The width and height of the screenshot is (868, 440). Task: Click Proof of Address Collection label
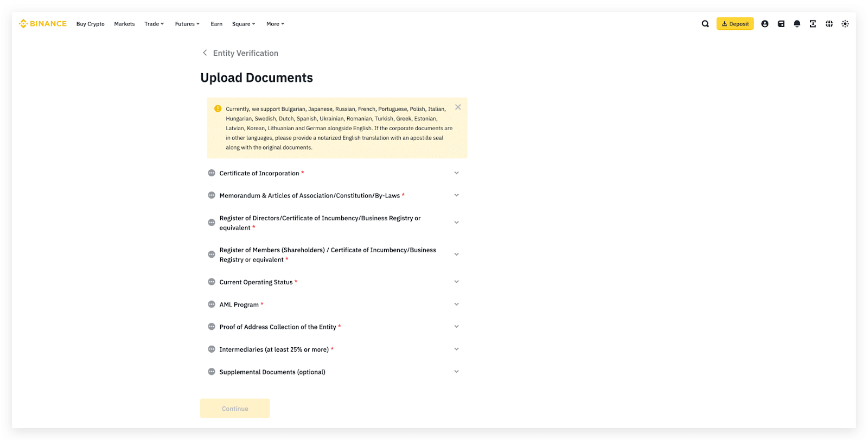(x=278, y=327)
